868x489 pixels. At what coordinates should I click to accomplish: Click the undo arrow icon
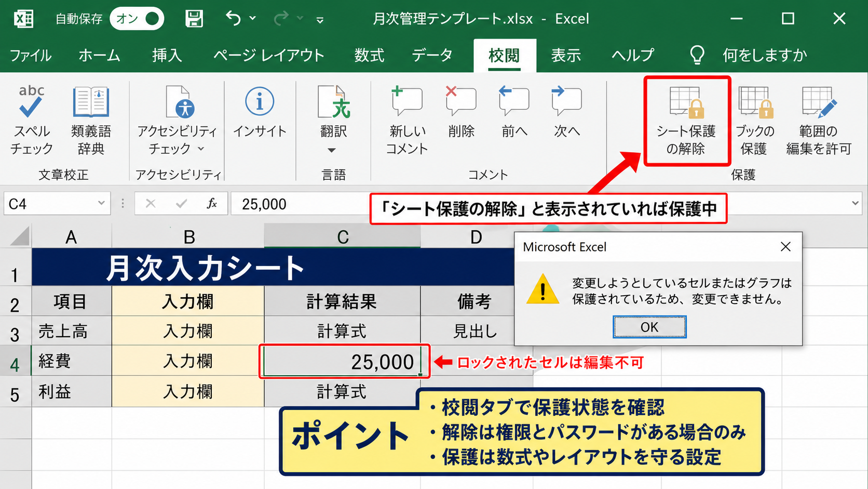point(233,18)
